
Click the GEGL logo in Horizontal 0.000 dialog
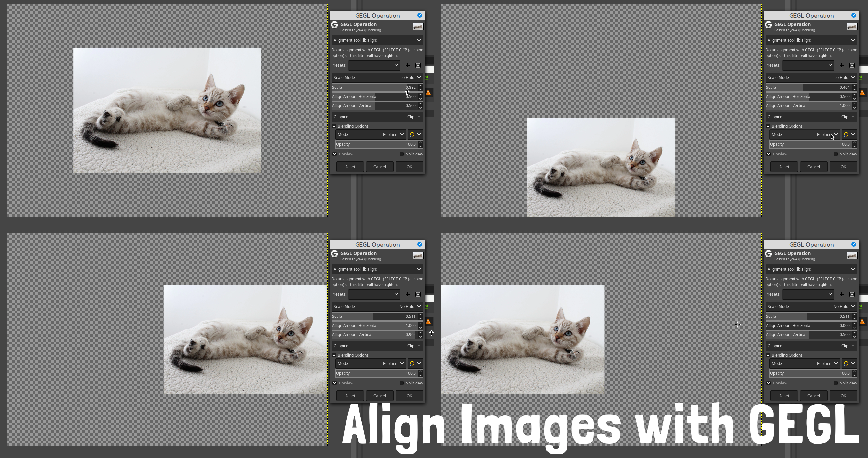tap(768, 254)
